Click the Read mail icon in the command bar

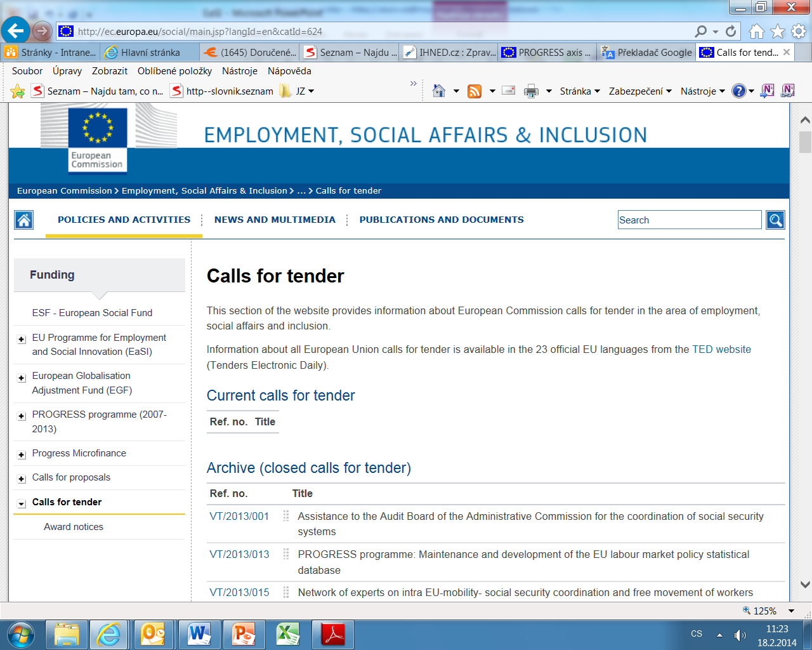(x=508, y=91)
